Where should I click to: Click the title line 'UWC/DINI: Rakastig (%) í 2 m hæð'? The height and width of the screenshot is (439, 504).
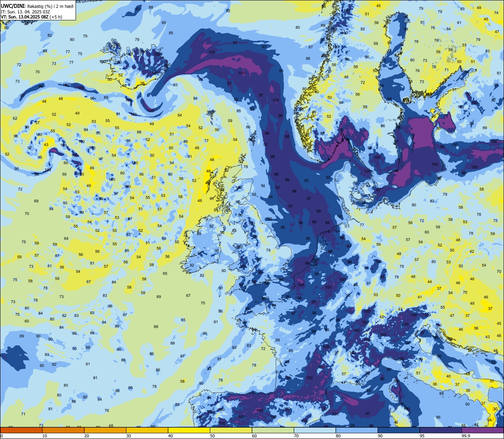point(37,6)
